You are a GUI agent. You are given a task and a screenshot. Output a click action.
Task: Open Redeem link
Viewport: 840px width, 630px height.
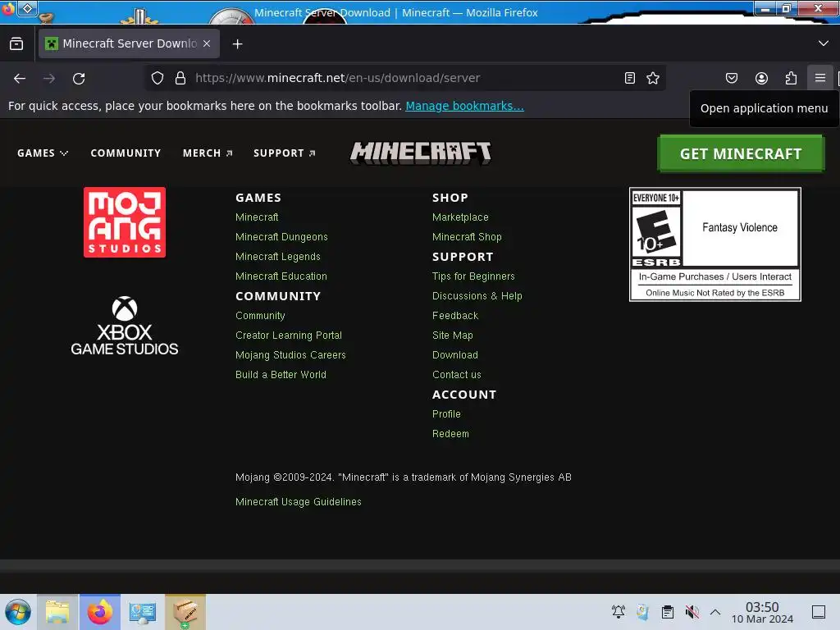450,434
